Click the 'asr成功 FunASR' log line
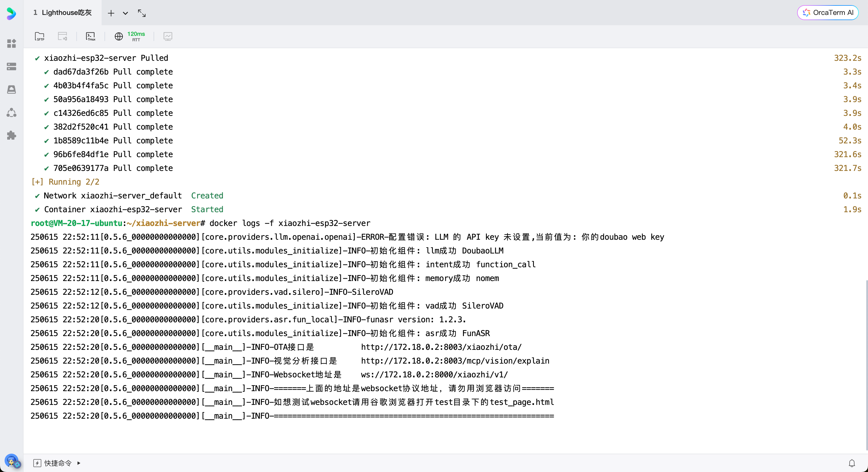 coord(260,333)
